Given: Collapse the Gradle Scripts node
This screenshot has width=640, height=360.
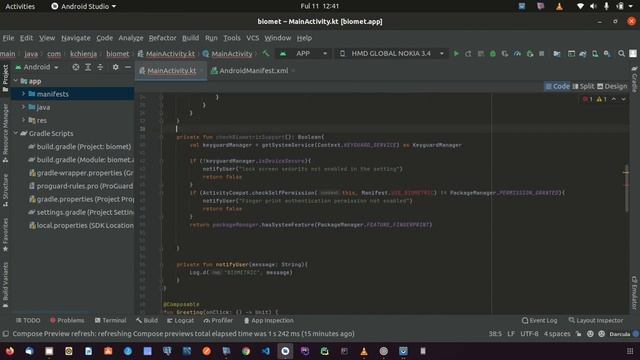Looking at the screenshot, I should [x=16, y=133].
